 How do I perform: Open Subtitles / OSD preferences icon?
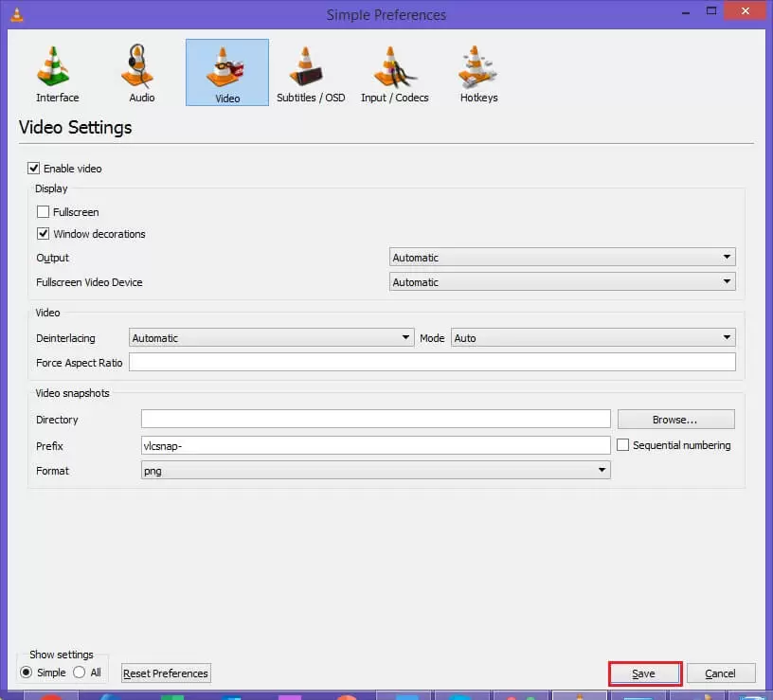pyautogui.click(x=306, y=66)
